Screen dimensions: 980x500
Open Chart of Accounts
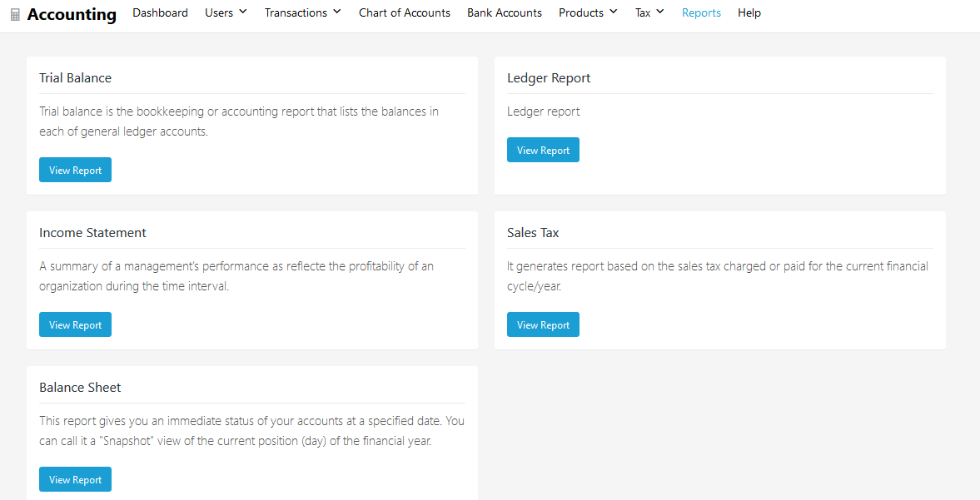pyautogui.click(x=404, y=12)
